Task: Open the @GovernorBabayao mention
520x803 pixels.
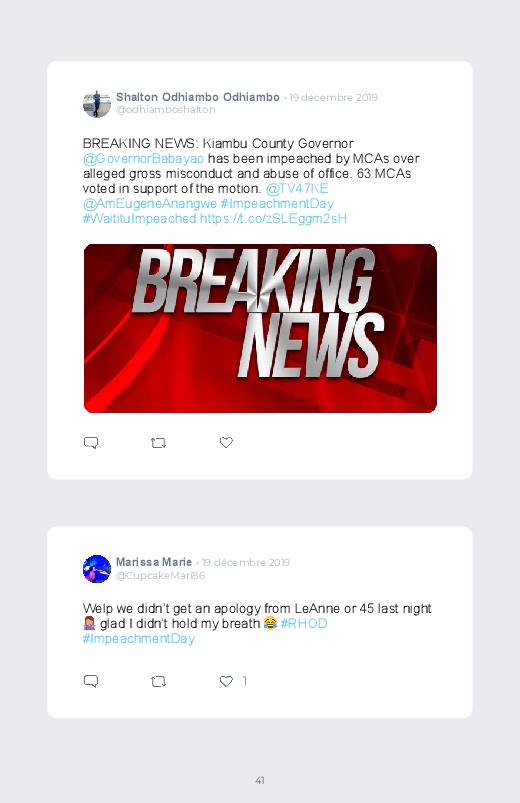Action: pyautogui.click(x=143, y=159)
